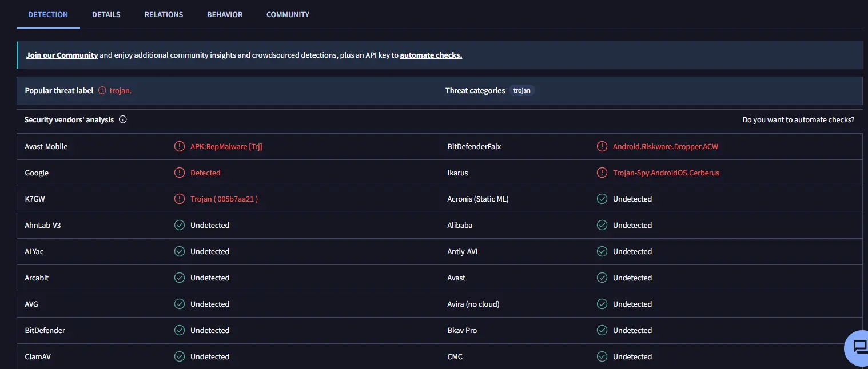Click the BitDefenderFalx vendor name
The height and width of the screenshot is (369, 868).
[x=474, y=146]
